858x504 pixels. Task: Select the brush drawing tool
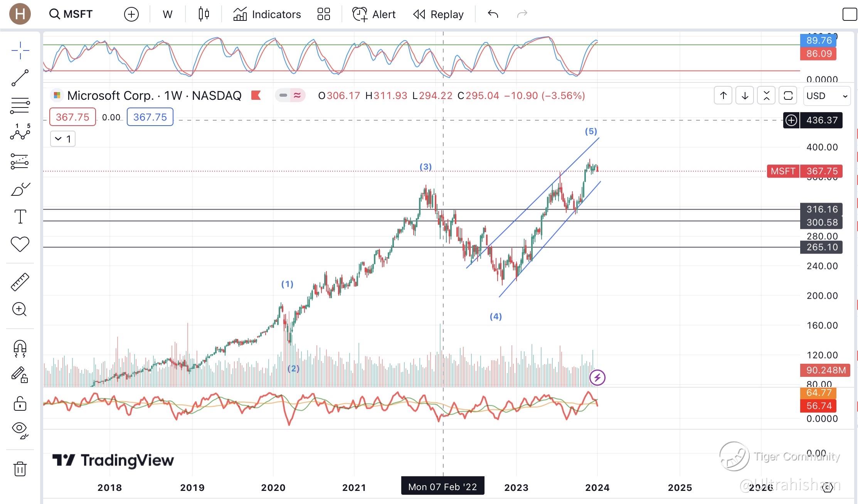click(20, 189)
